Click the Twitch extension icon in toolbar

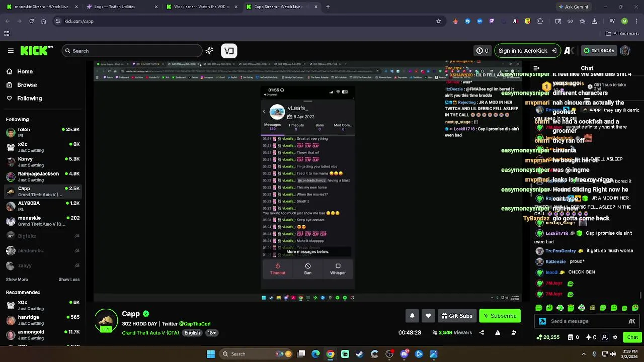click(x=492, y=21)
